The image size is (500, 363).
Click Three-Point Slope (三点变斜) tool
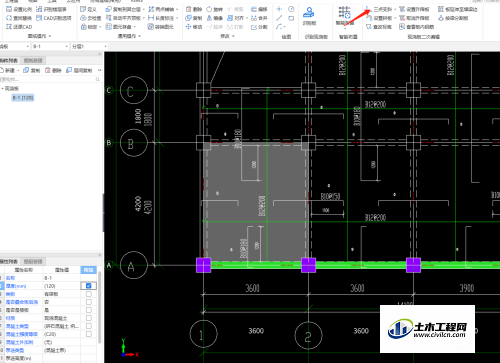379,9
